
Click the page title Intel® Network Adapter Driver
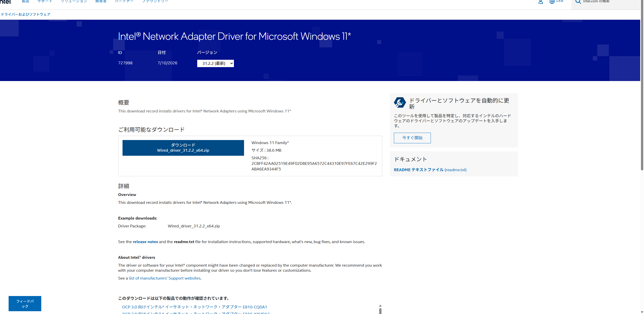pyautogui.click(x=235, y=36)
